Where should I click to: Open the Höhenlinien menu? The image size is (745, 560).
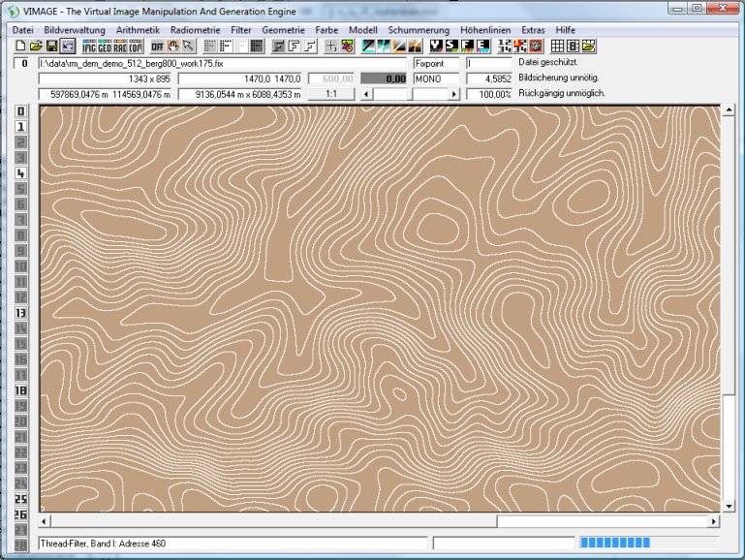[x=486, y=30]
